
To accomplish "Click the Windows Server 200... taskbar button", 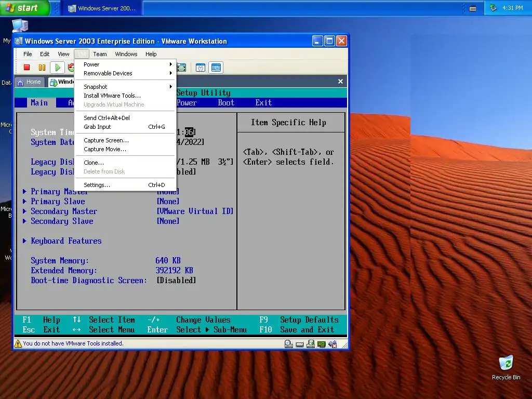I will click(x=102, y=8).
